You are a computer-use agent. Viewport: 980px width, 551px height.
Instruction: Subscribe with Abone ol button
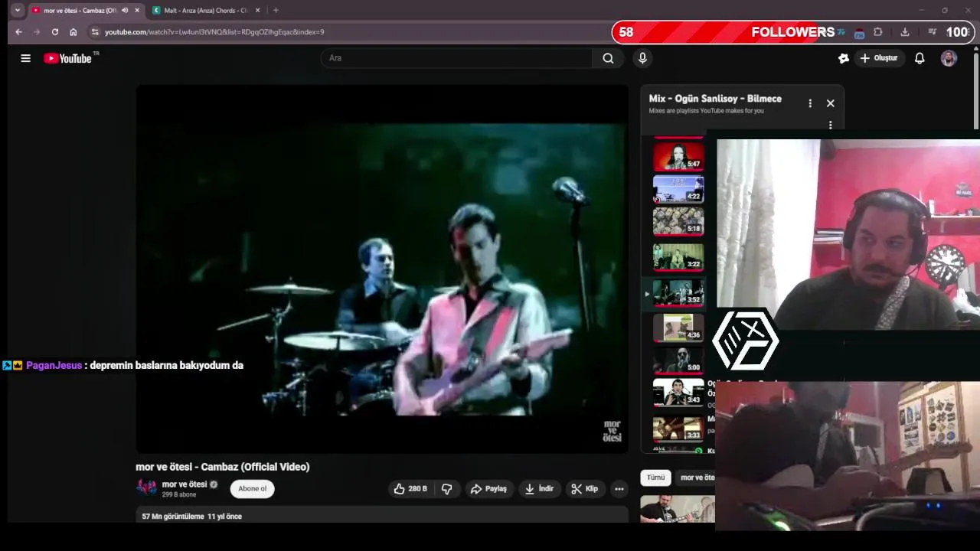(253, 489)
